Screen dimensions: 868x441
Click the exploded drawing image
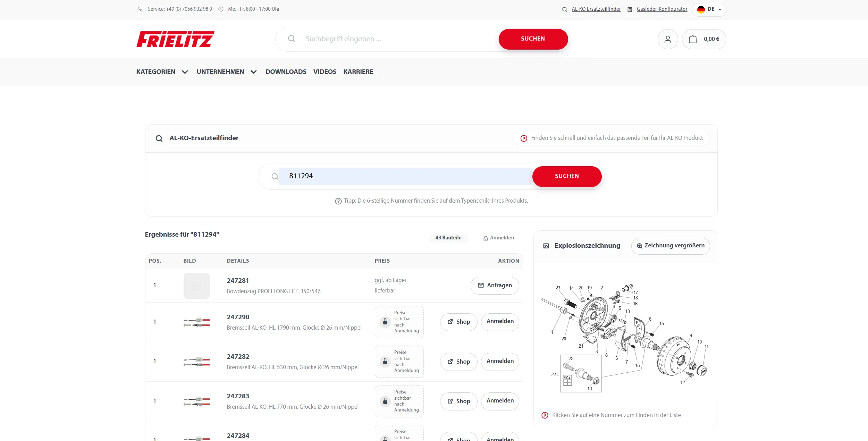pos(625,338)
